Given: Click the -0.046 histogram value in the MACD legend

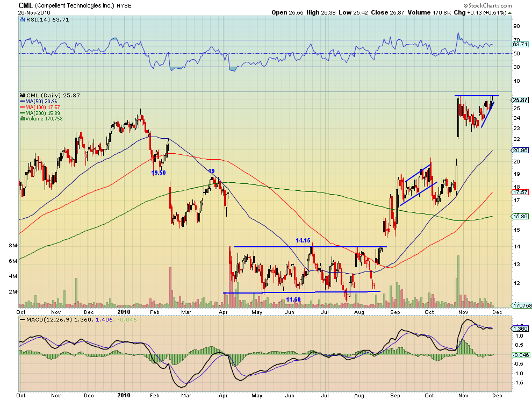Looking at the screenshot, I should click(x=126, y=319).
